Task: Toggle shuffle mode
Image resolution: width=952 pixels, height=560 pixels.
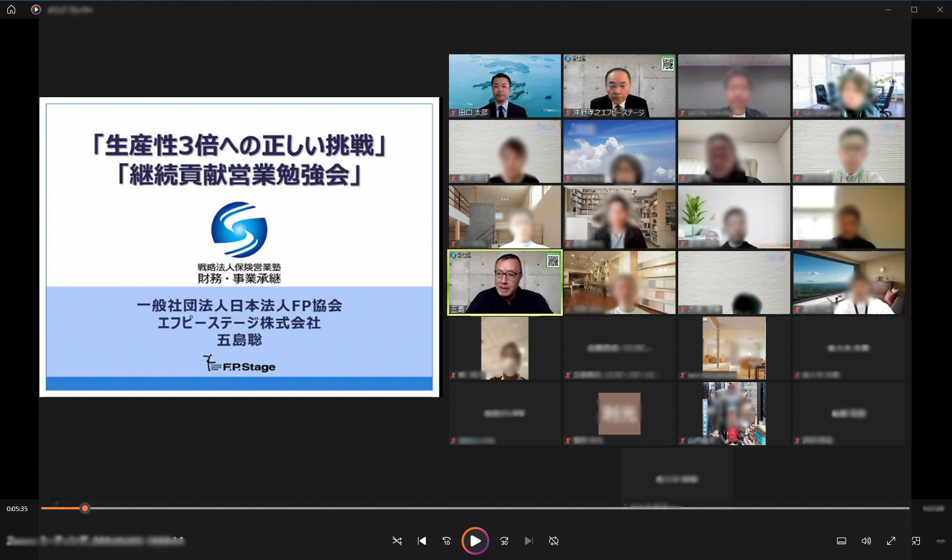Action: click(x=397, y=541)
